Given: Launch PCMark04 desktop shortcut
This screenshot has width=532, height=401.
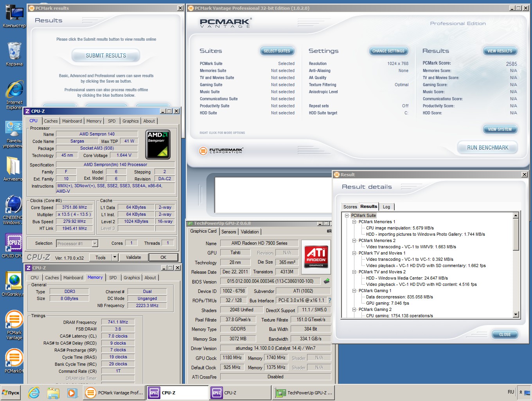Looking at the screenshot, I should coord(14,361).
